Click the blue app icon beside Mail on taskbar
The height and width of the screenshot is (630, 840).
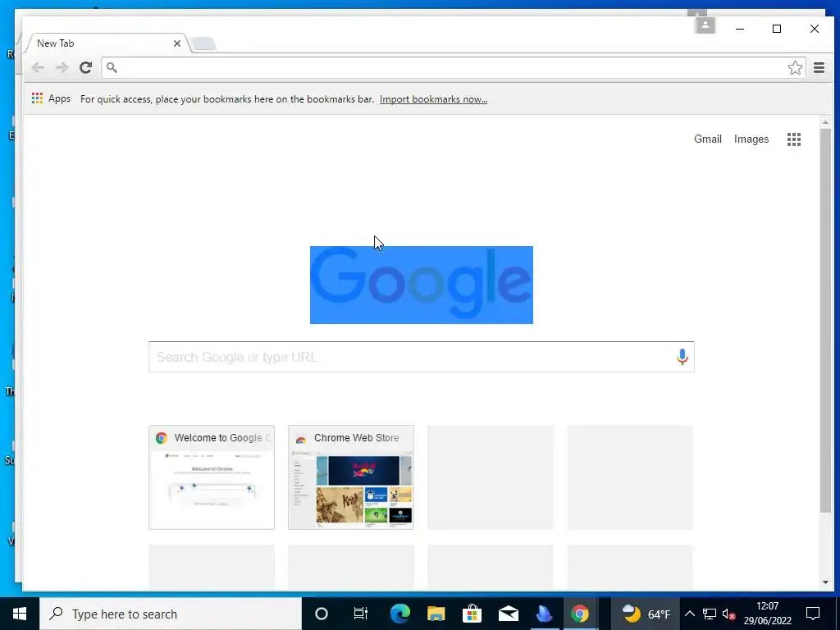544,614
